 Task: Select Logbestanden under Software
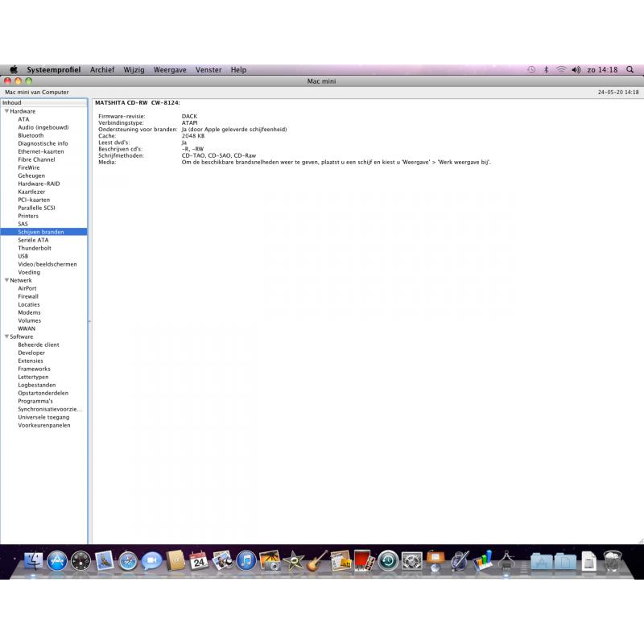[36, 385]
